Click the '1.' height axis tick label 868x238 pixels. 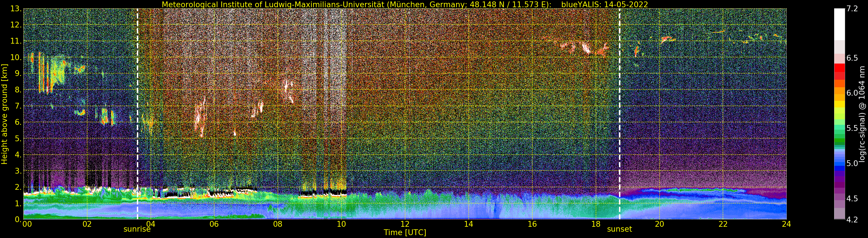tap(18, 203)
